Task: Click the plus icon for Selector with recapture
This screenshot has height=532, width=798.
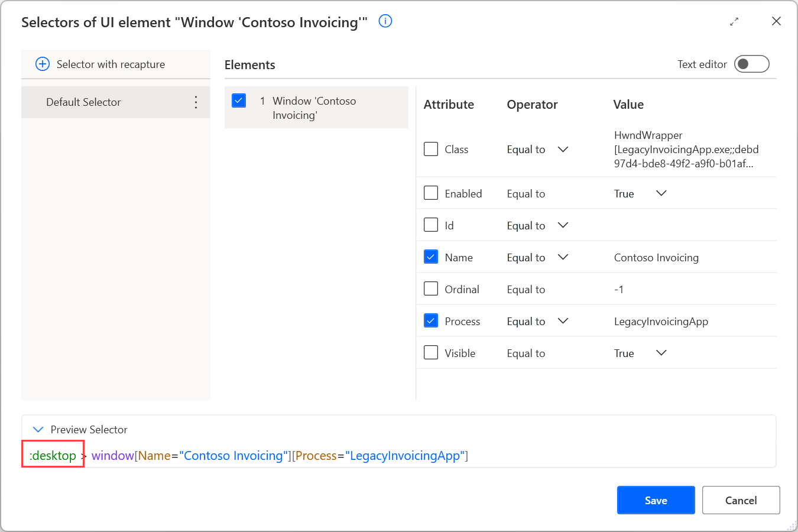Action: [x=43, y=64]
